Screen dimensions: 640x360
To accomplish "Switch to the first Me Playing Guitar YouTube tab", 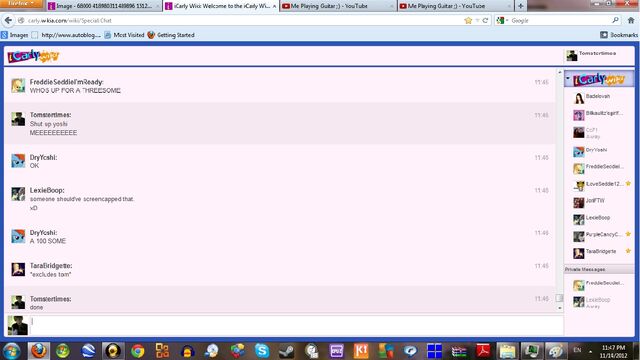I will [338, 6].
